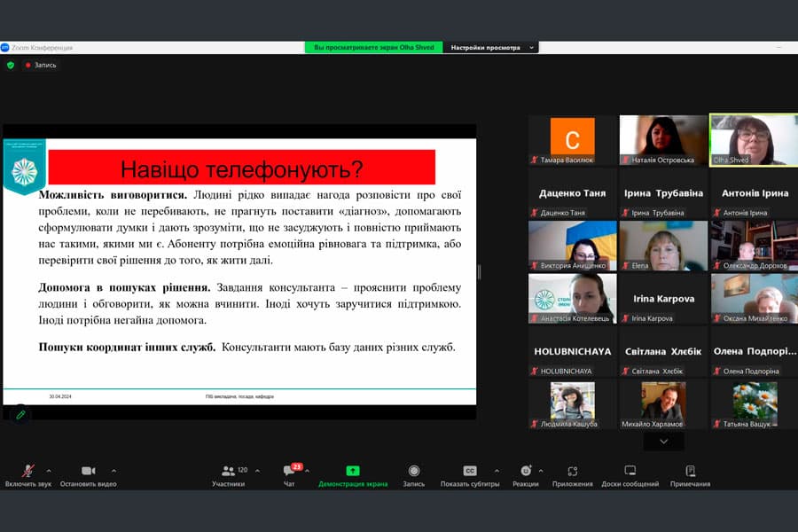Expand the arrow next to Участники

[x=257, y=471]
